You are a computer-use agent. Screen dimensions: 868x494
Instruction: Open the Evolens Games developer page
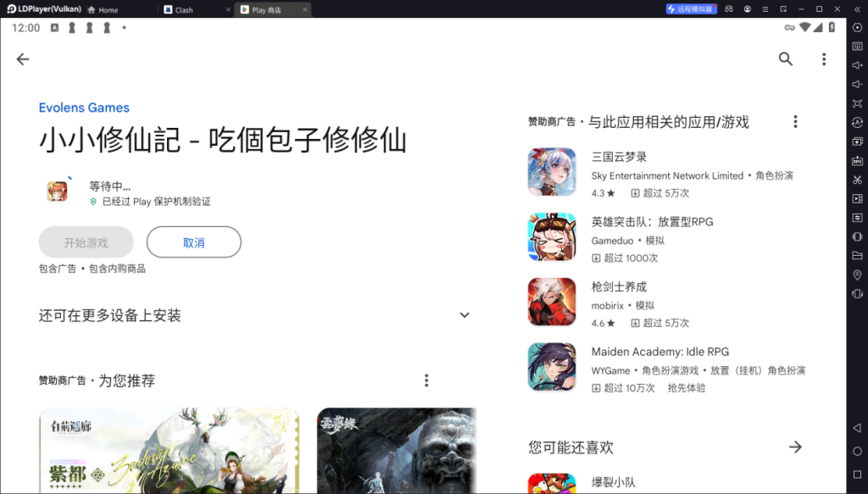[84, 108]
